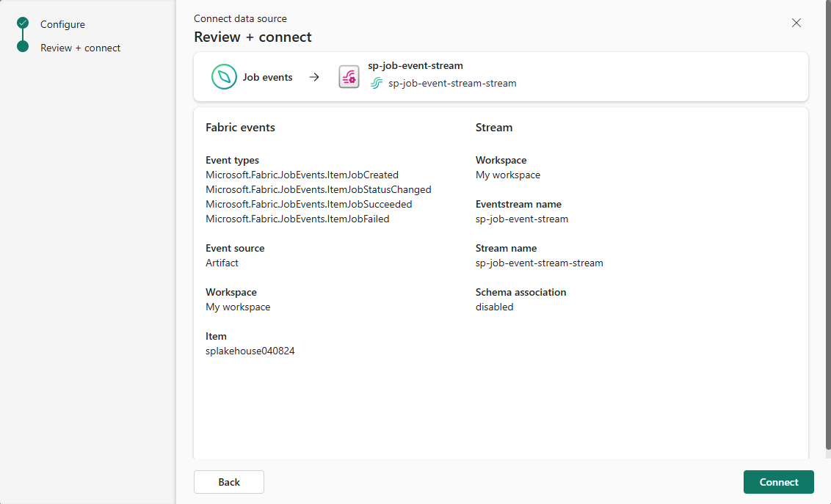Click the Connect button
Viewport: 831px width, 504px height.
pos(778,482)
